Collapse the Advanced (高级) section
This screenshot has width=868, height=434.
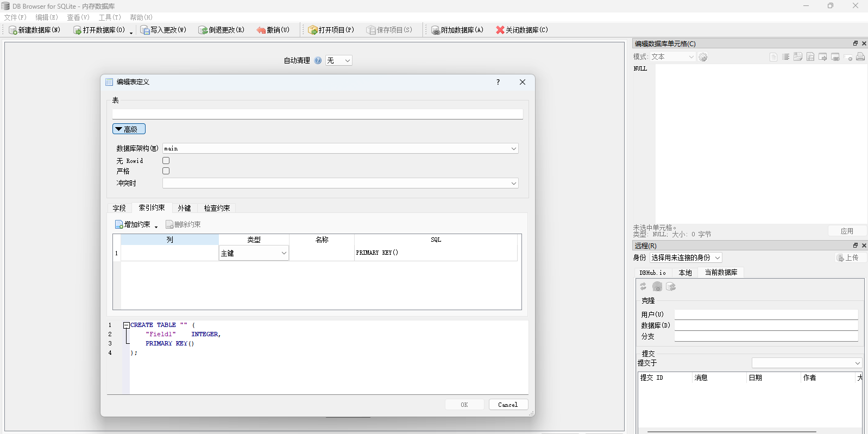pos(129,129)
